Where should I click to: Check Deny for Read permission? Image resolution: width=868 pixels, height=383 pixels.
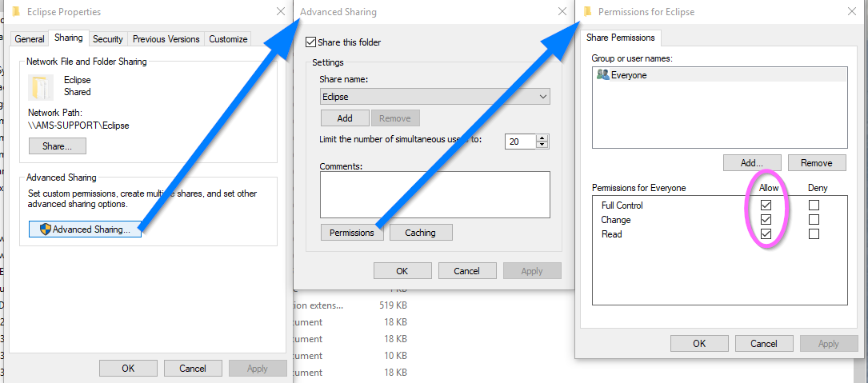(814, 234)
